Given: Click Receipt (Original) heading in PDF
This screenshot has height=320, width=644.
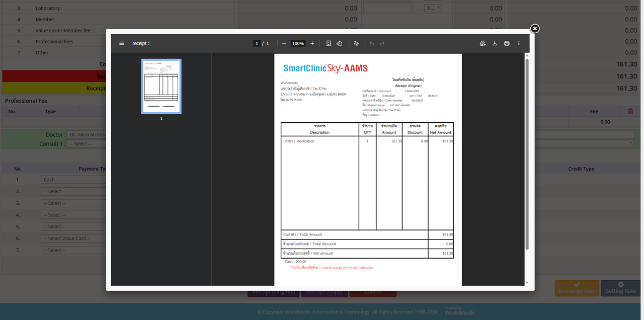Looking at the screenshot, I should pyautogui.click(x=408, y=86).
